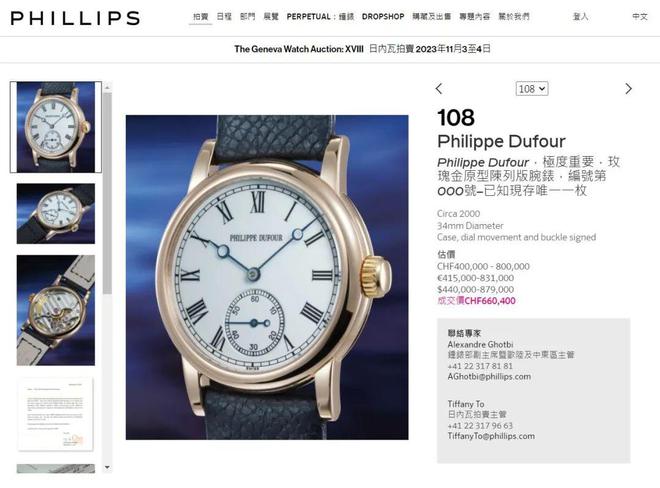660x488 pixels.
Task: Email TiffanyTo@phillips.com
Action: pos(491,436)
